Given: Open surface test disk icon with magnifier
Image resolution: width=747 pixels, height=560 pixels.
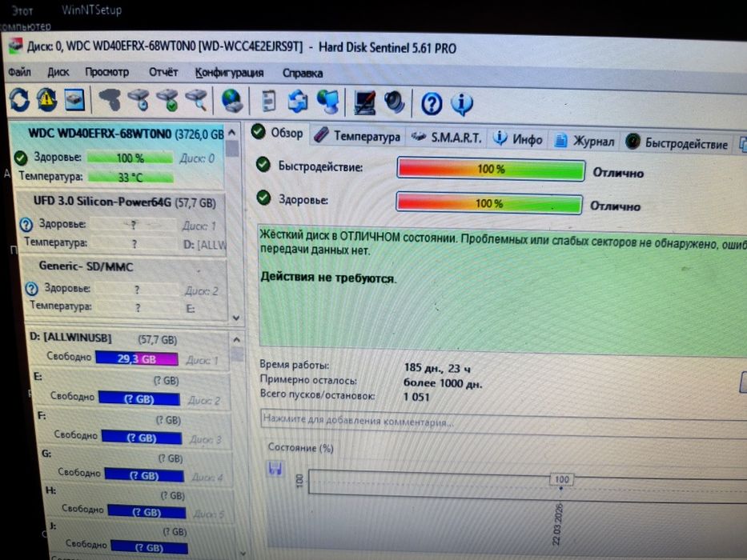Looking at the screenshot, I should 196,101.
